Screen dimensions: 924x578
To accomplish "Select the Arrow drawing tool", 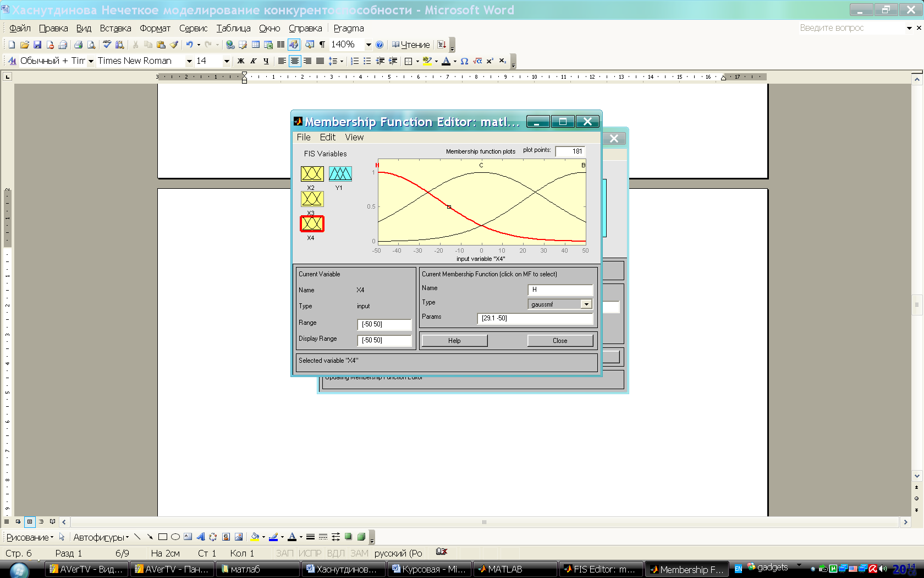I will click(150, 537).
